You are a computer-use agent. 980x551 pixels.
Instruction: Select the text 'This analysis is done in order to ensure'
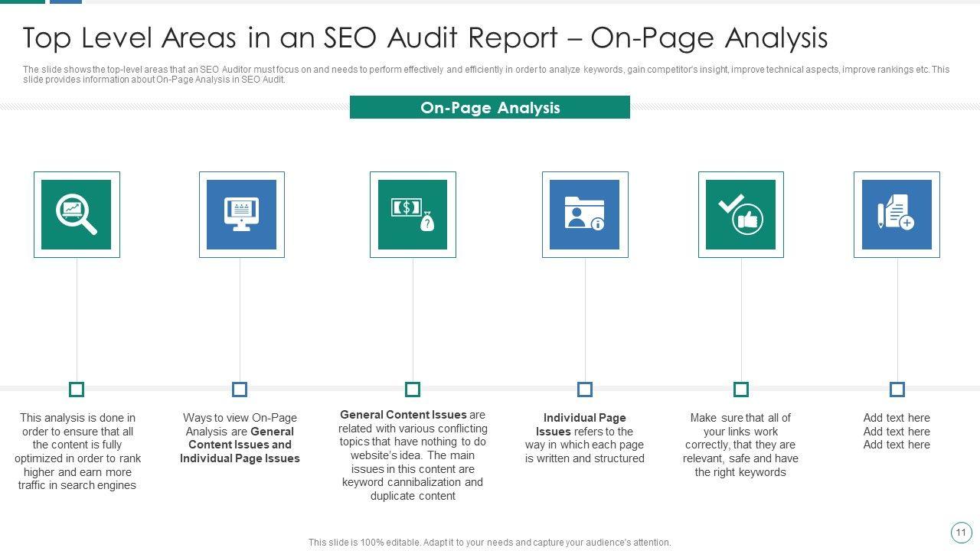(x=77, y=452)
